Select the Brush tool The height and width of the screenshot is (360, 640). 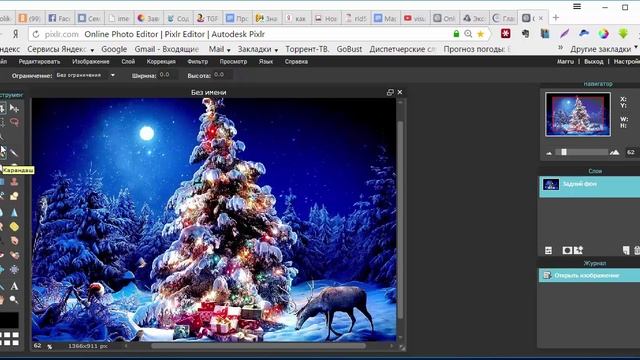coord(14,153)
